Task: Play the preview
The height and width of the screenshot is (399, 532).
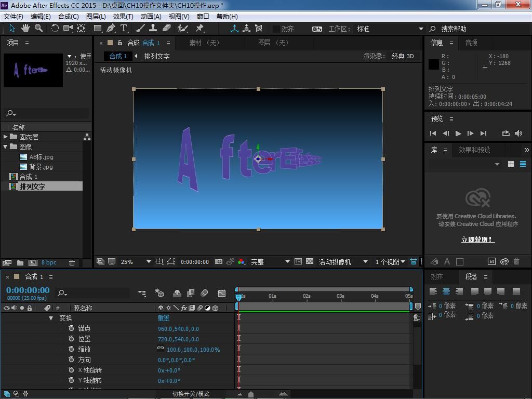Action: [458, 134]
